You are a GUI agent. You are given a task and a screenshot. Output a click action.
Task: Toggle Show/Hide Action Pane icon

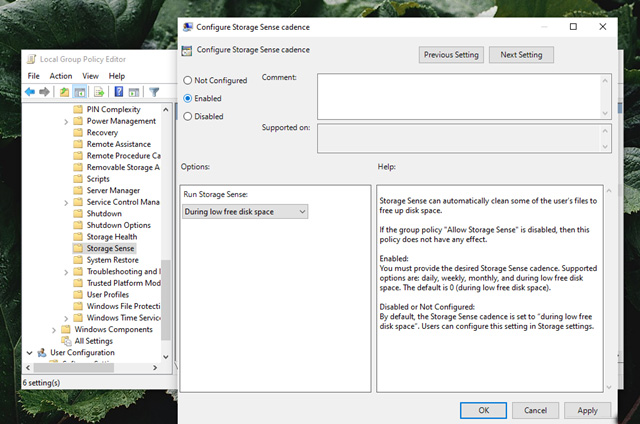point(132,92)
